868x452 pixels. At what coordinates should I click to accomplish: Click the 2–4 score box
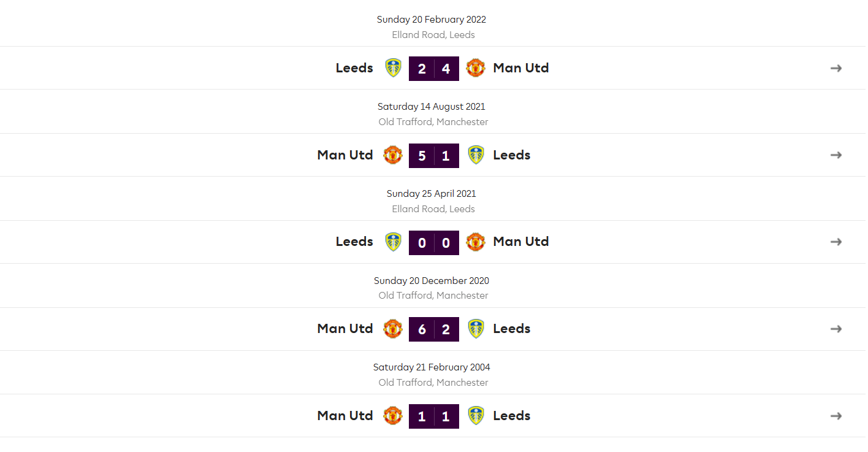point(434,69)
